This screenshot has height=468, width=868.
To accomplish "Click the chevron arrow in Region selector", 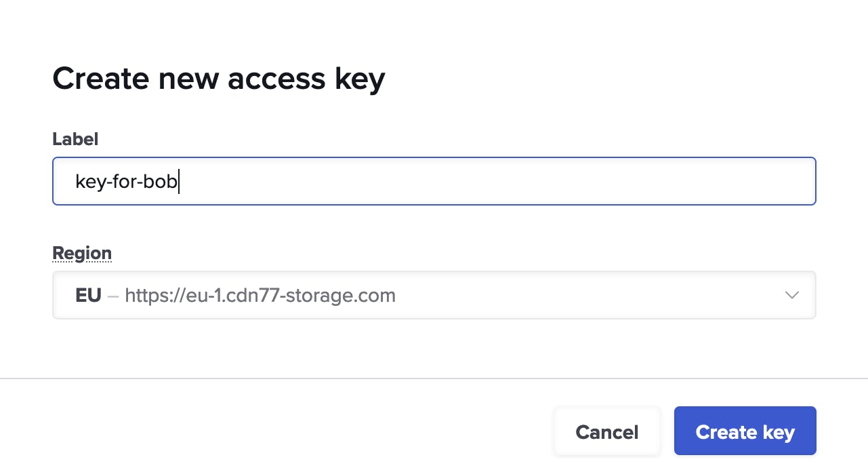I will [x=791, y=295].
